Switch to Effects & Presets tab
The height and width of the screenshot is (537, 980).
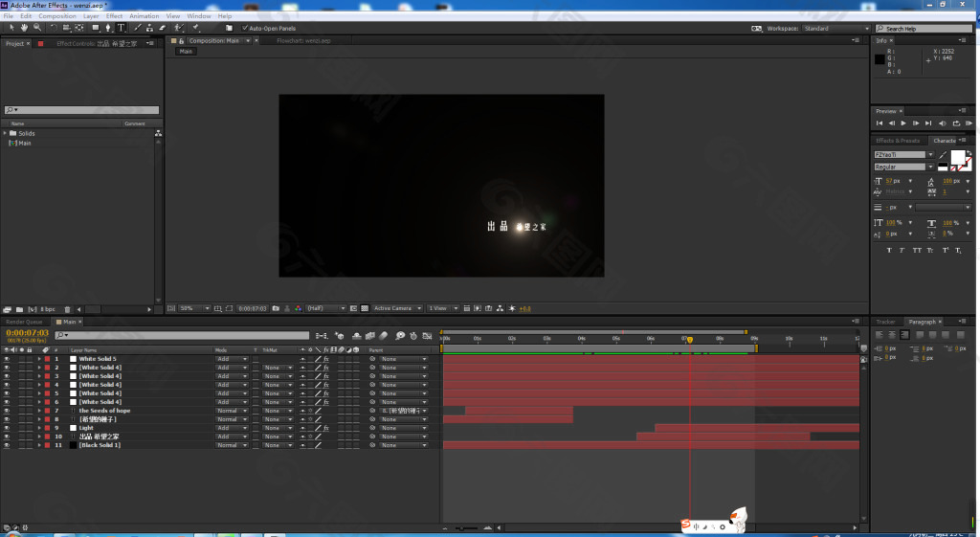coord(898,141)
